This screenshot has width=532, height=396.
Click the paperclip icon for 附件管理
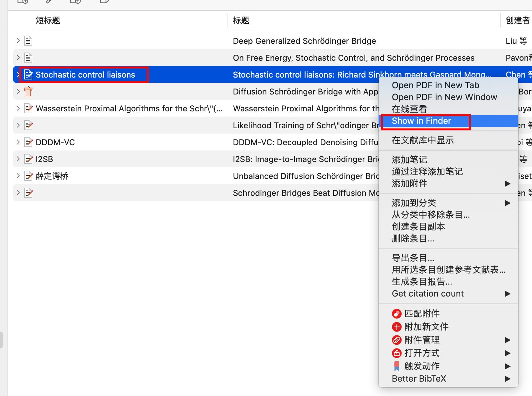(x=396, y=340)
